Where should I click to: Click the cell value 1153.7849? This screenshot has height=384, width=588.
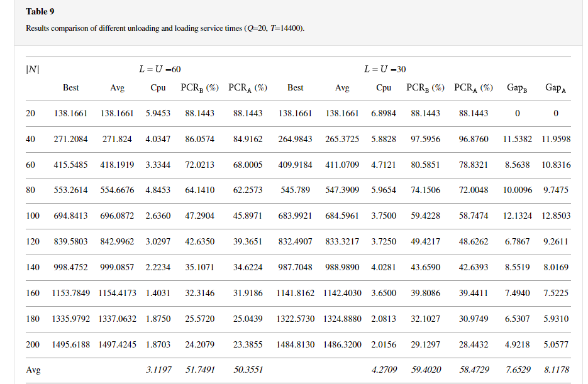[x=70, y=293]
